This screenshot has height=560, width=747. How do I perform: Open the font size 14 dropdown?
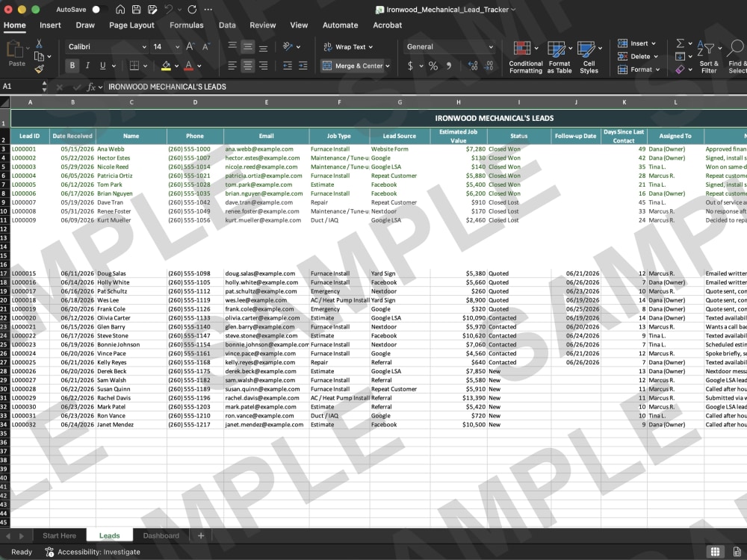click(177, 46)
